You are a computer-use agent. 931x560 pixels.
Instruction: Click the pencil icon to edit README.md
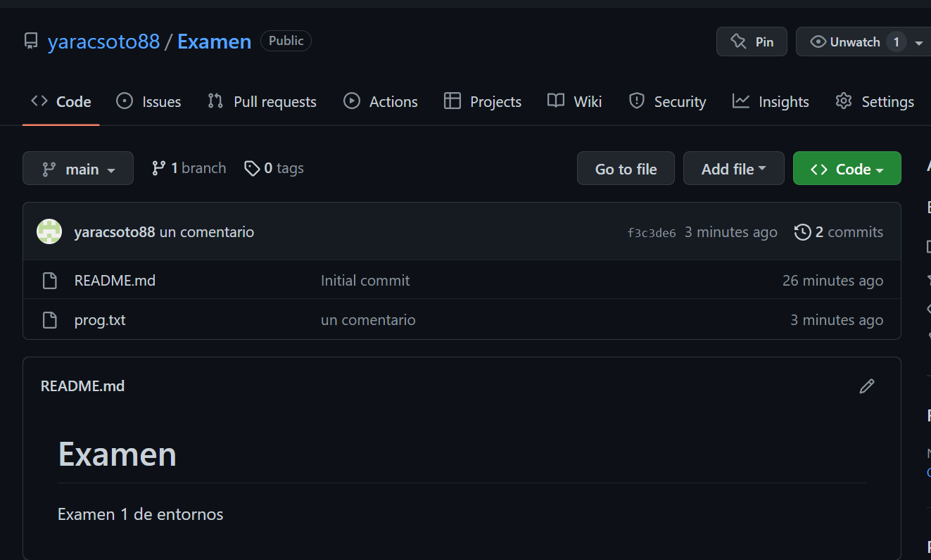pos(866,386)
